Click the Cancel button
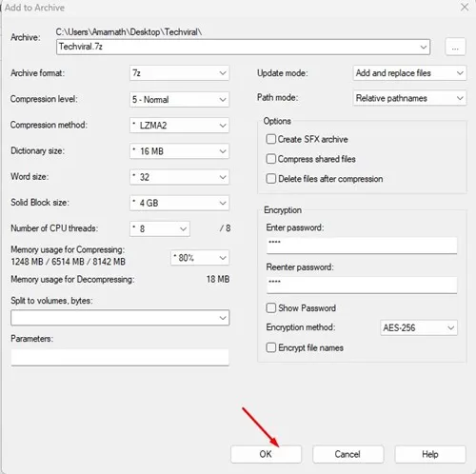 click(x=347, y=454)
